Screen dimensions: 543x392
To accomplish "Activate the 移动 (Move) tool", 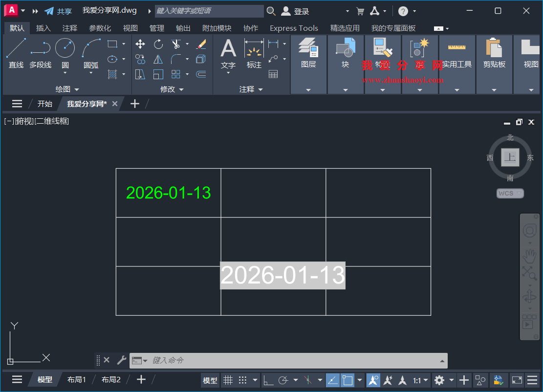I will [x=139, y=44].
